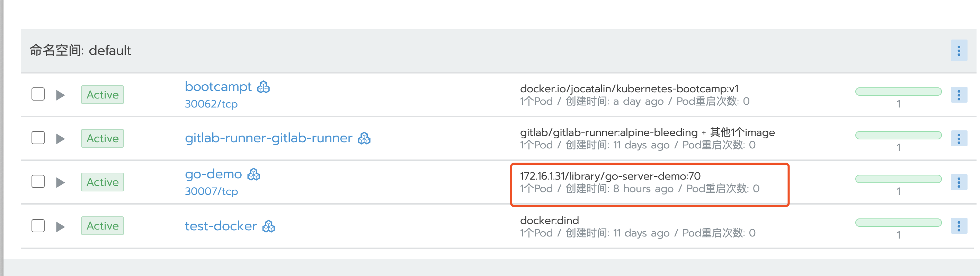This screenshot has width=980, height=276.
Task: Expand the go-demo workload details
Action: tap(60, 182)
